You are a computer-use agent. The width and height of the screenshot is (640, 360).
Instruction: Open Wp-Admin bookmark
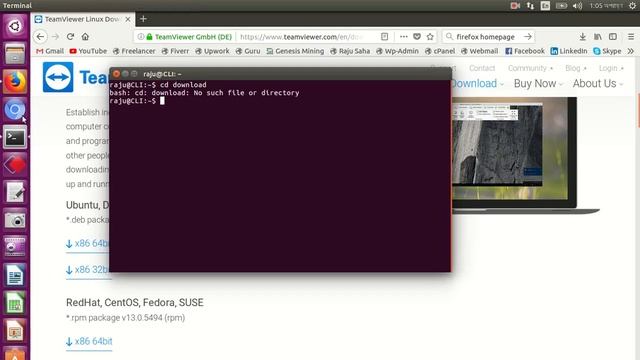397,51
